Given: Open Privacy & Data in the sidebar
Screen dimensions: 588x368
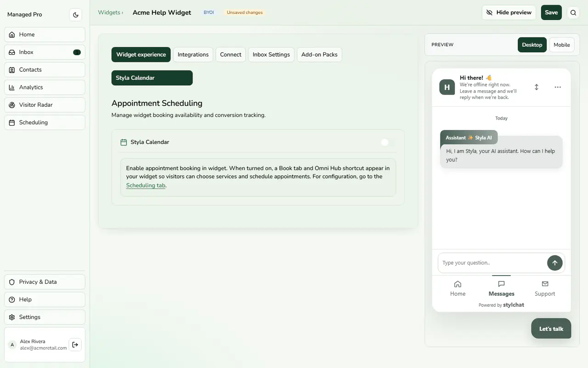Looking at the screenshot, I should tap(45, 282).
